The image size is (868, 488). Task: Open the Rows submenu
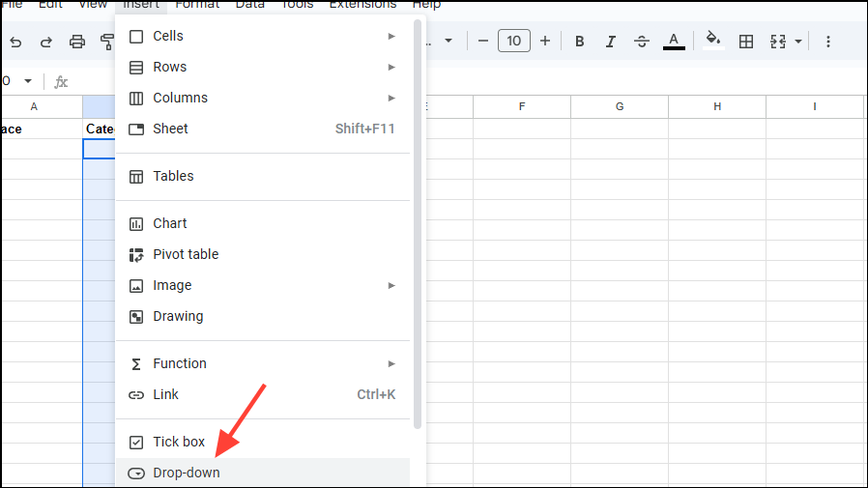point(263,67)
